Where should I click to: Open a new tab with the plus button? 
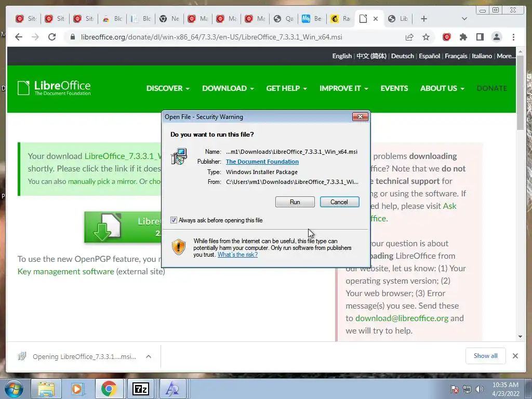point(424,19)
